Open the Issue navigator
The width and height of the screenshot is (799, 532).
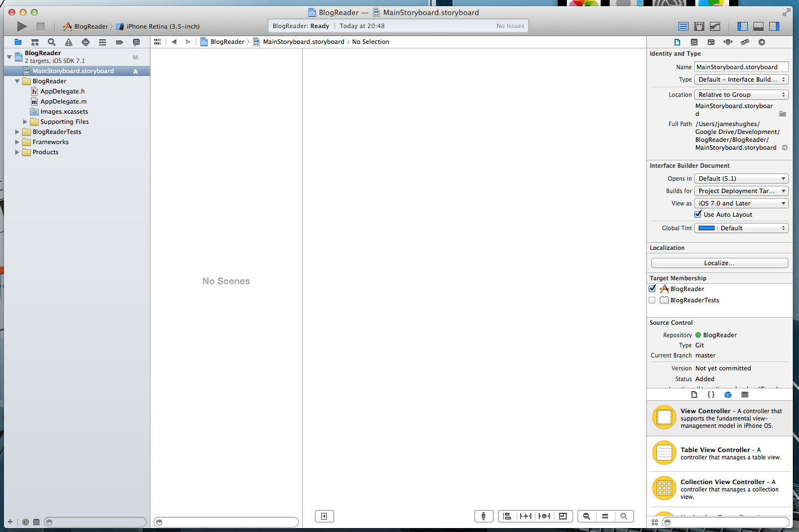pos(68,42)
